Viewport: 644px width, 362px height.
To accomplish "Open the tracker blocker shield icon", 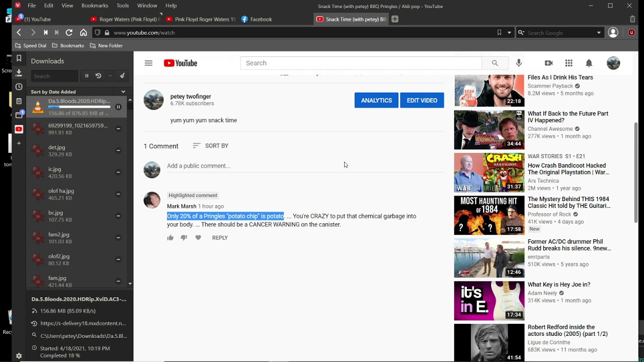I will click(98, 33).
